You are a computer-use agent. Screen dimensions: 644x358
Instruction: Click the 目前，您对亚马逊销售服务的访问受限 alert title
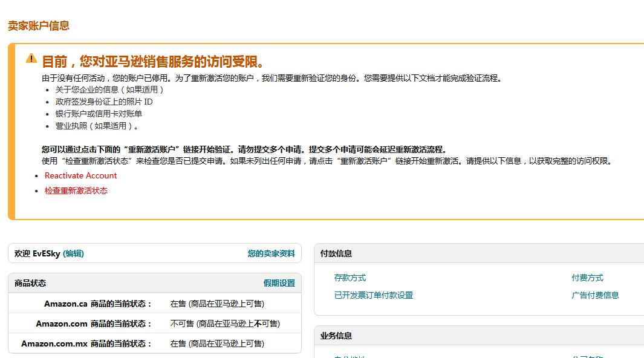coord(153,62)
